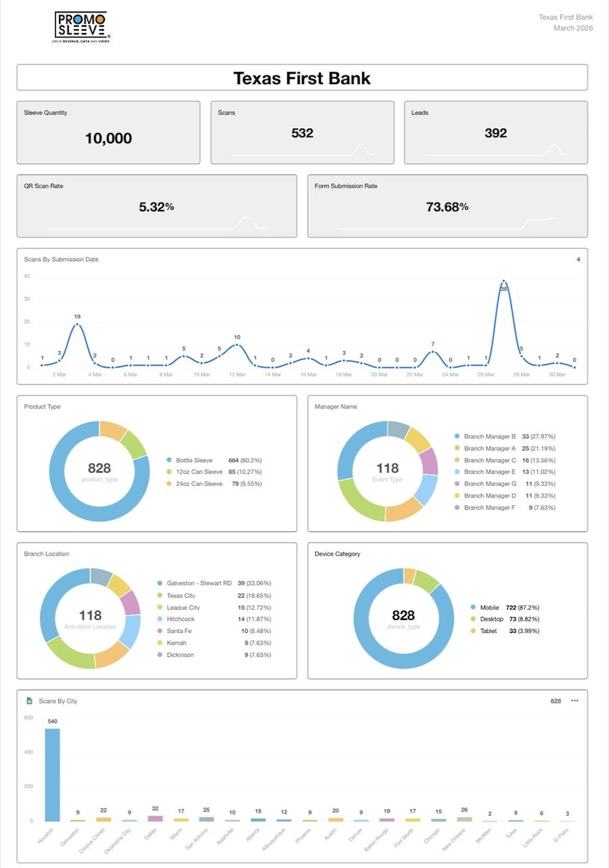The image size is (609, 868).
Task: Click the Branch Location donut center 118
Action: [x=90, y=615]
